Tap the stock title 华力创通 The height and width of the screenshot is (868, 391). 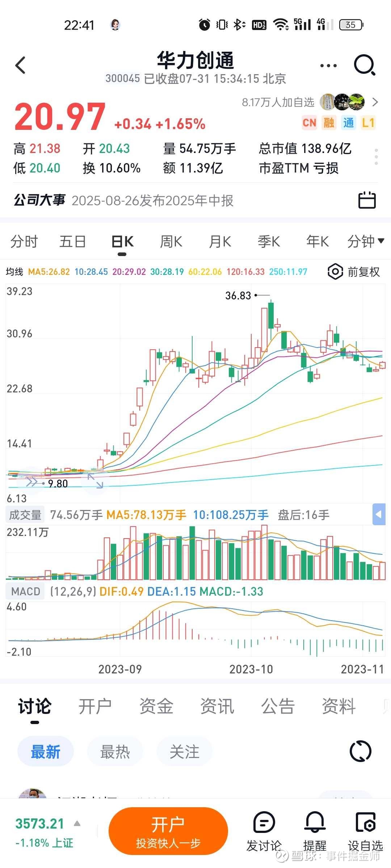[195, 60]
